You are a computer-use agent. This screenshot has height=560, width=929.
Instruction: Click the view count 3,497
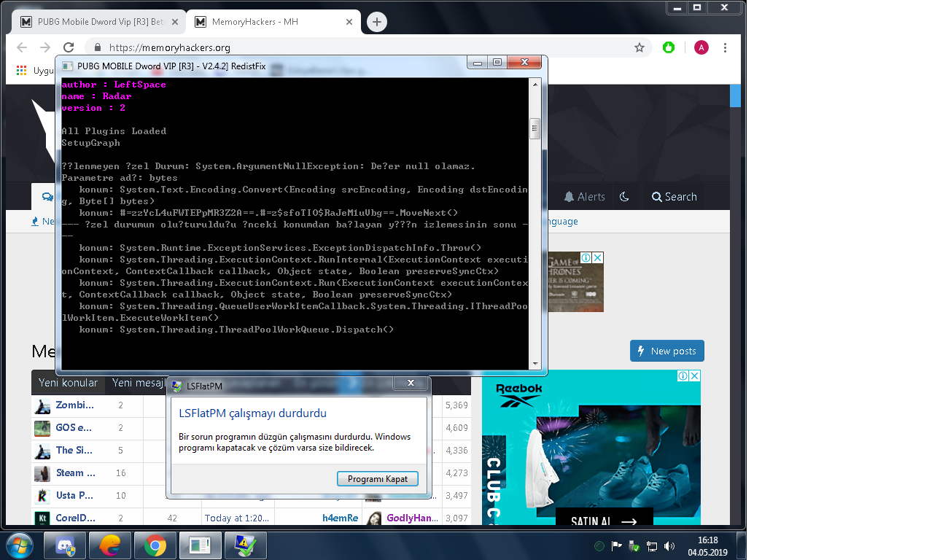point(456,495)
